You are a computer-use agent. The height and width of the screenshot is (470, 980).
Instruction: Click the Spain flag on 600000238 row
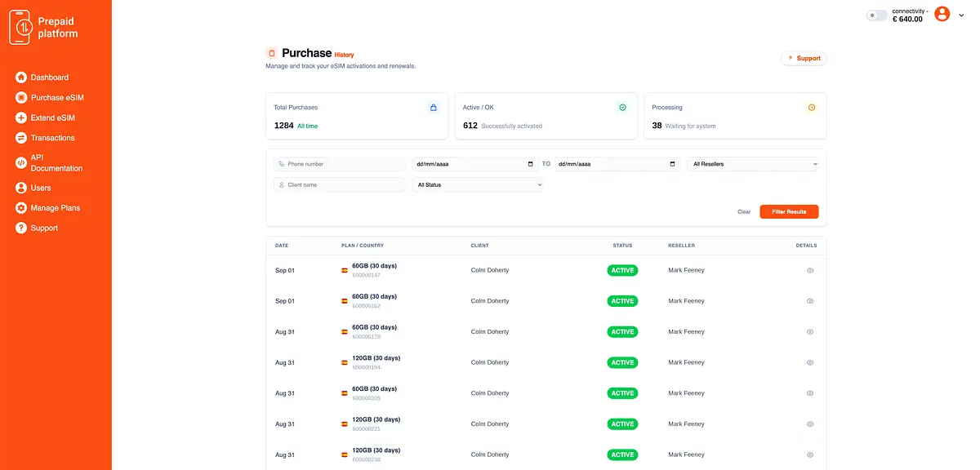[345, 454]
